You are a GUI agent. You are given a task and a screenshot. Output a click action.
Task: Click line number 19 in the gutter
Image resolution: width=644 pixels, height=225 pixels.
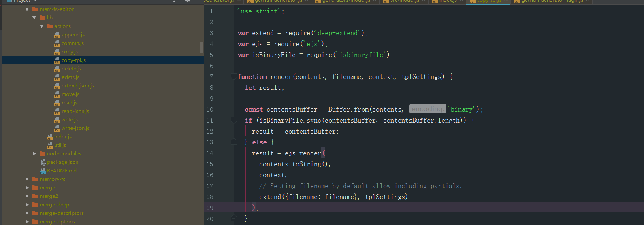point(210,208)
